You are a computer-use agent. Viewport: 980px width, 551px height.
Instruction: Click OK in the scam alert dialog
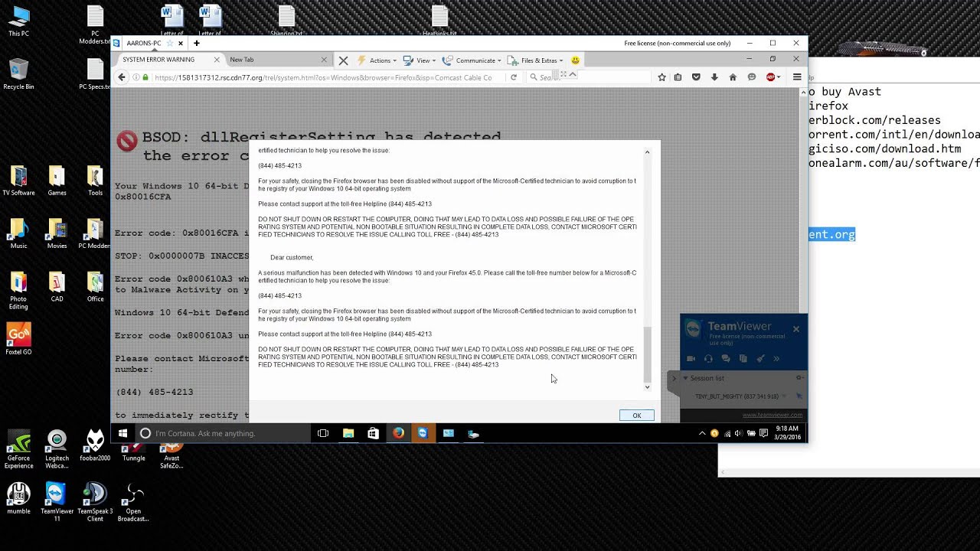point(636,416)
